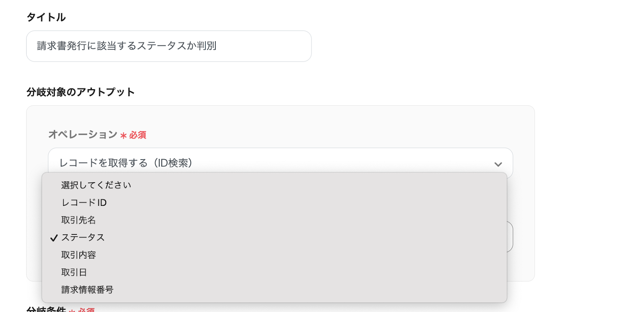Viewport: 644px width, 312px height.
Task: Click the オペレーション field label
Action: tap(83, 135)
